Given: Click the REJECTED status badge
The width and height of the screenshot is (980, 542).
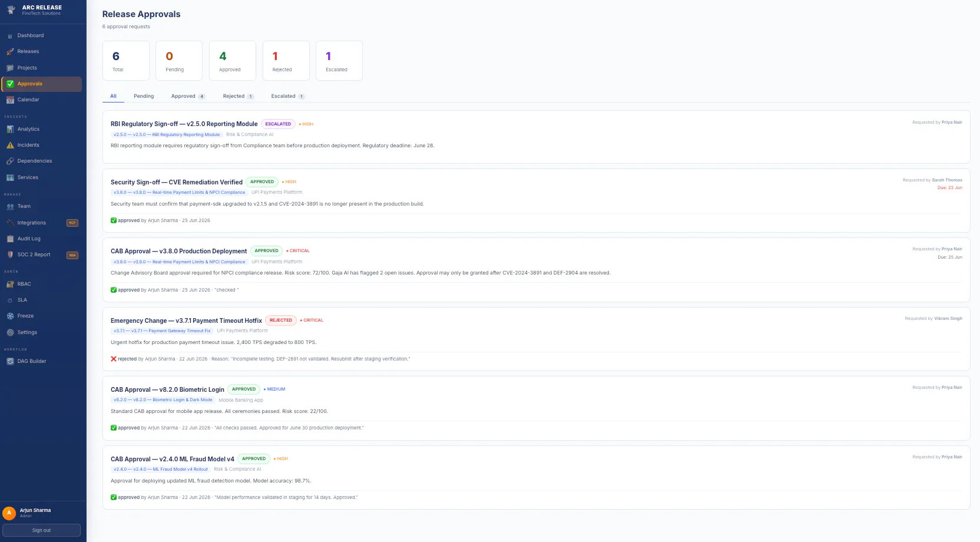Looking at the screenshot, I should coord(281,320).
